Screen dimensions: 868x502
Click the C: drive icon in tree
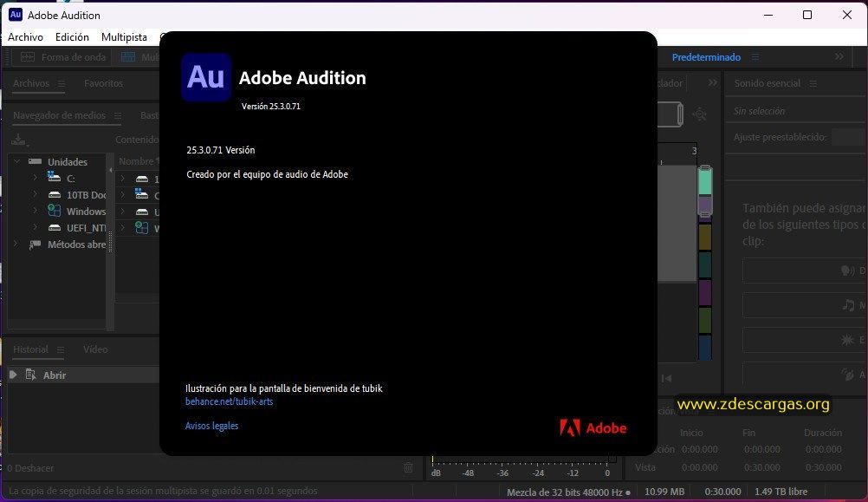(x=55, y=178)
